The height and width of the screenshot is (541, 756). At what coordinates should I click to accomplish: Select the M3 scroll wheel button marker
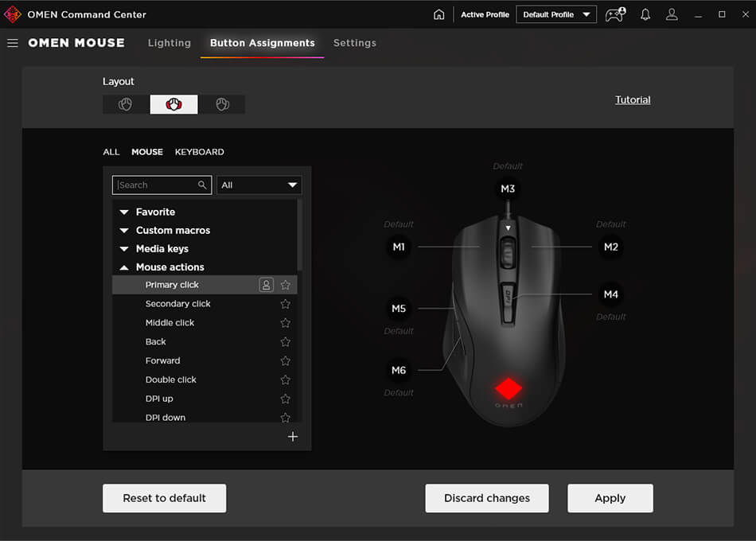click(x=508, y=189)
